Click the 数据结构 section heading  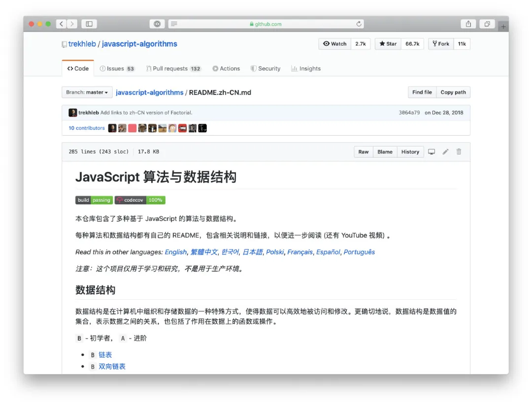click(96, 290)
